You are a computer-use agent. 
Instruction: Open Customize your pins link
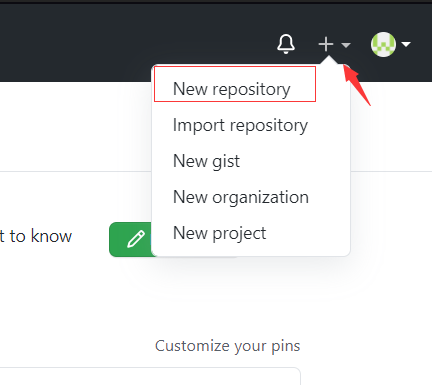227,346
